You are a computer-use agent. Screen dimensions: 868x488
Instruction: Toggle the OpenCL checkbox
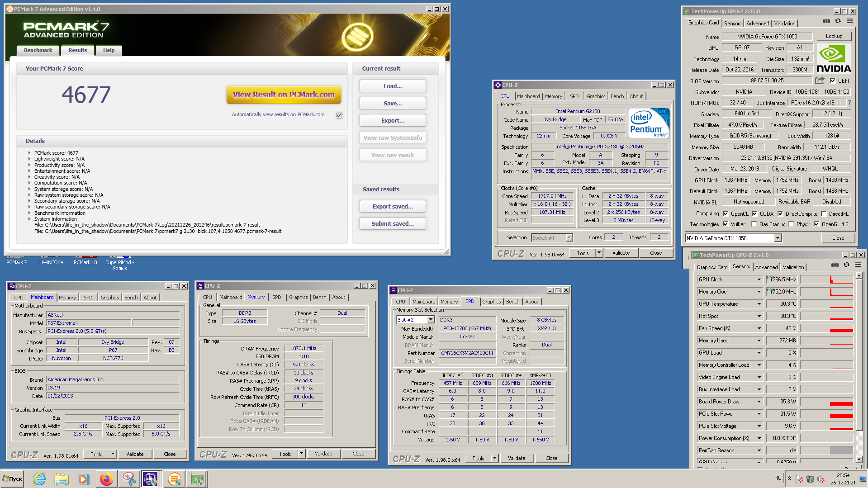726,213
